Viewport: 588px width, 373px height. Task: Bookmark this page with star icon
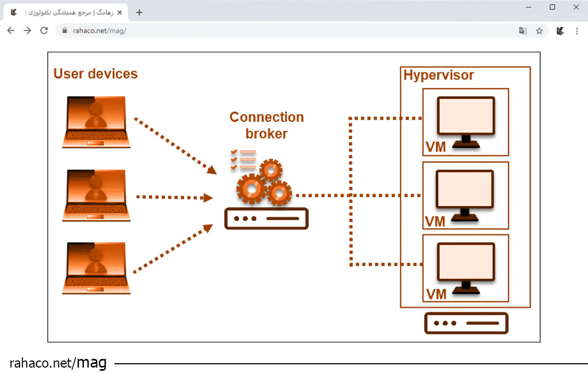point(539,31)
